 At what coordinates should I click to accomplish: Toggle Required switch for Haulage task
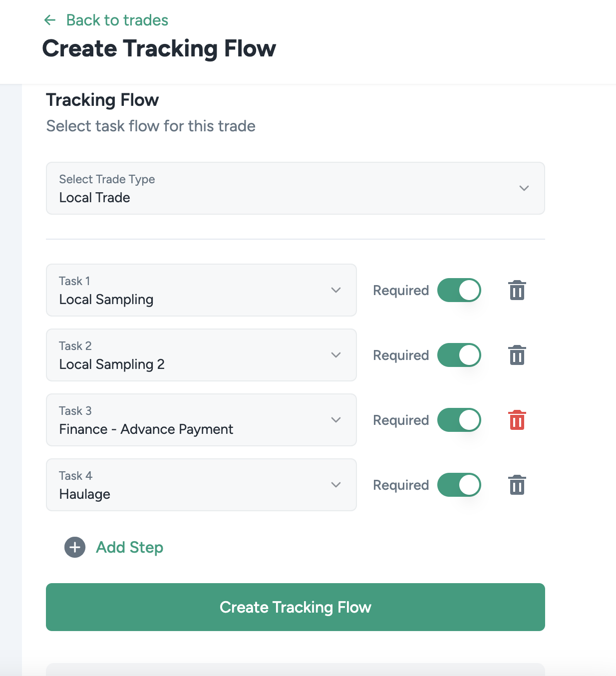(x=459, y=485)
